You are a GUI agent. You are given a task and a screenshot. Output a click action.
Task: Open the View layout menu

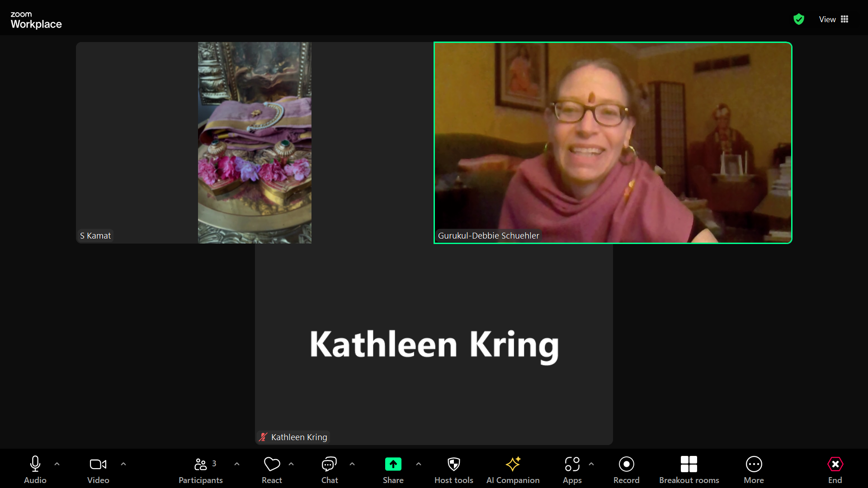point(833,19)
